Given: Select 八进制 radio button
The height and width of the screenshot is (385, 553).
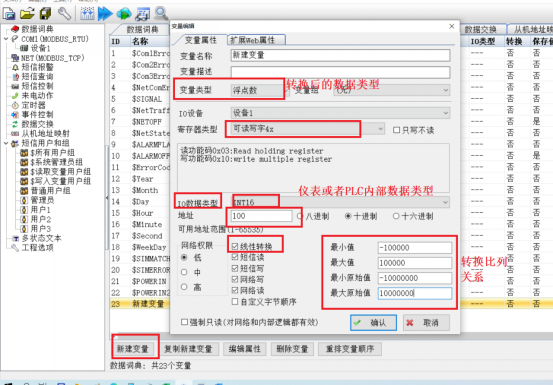Looking at the screenshot, I should coord(300,216).
